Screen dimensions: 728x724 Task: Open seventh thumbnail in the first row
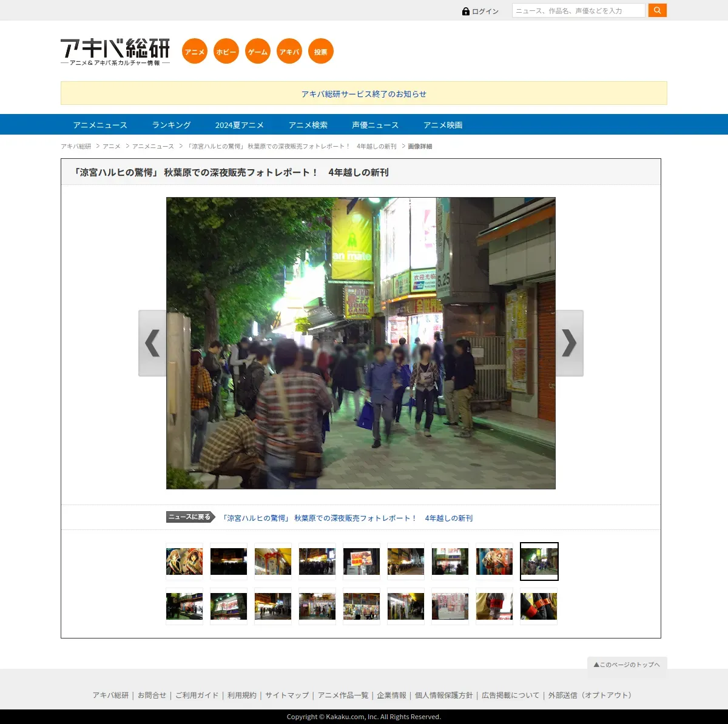(450, 561)
